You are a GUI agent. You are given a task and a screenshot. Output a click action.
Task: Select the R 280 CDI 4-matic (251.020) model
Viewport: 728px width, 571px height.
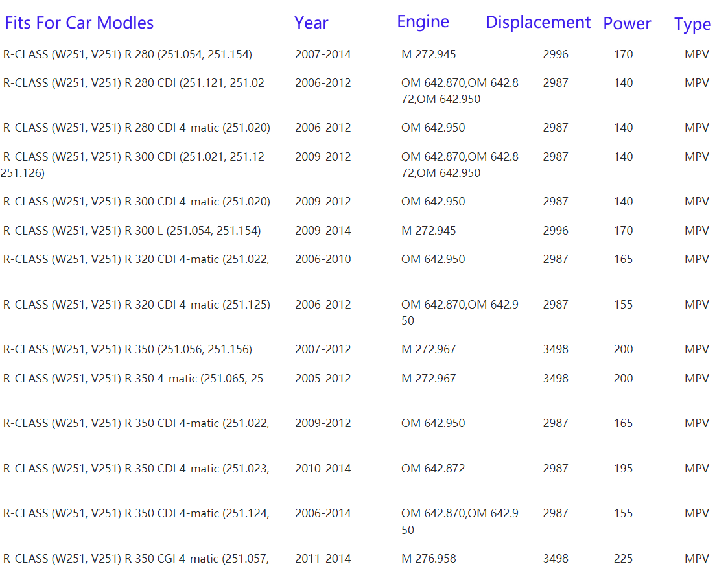137,128
